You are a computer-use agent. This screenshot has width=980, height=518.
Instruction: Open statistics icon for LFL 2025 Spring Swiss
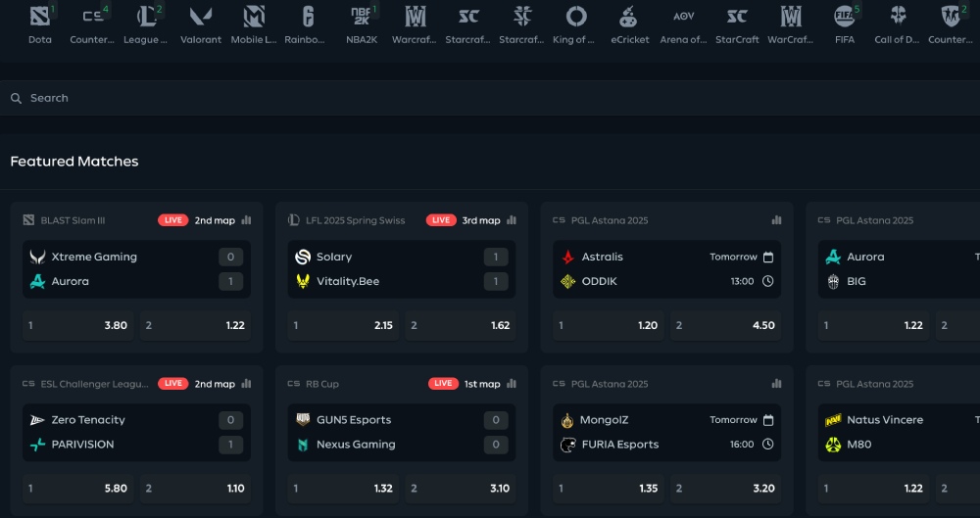[x=512, y=220]
